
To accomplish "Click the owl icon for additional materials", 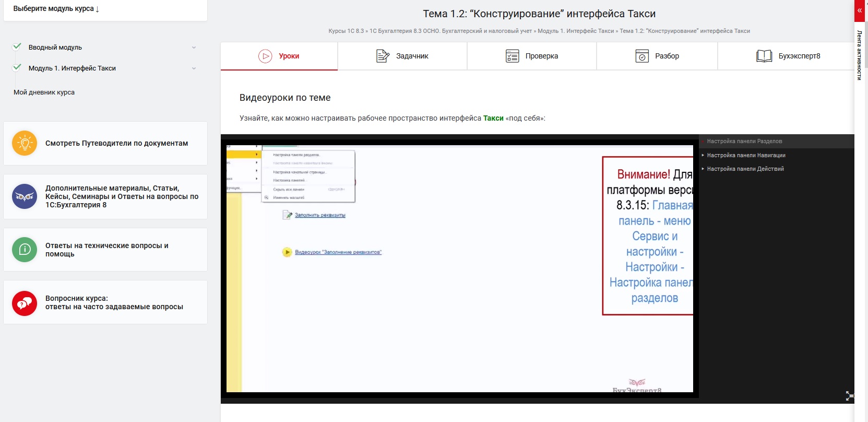I will [x=25, y=196].
